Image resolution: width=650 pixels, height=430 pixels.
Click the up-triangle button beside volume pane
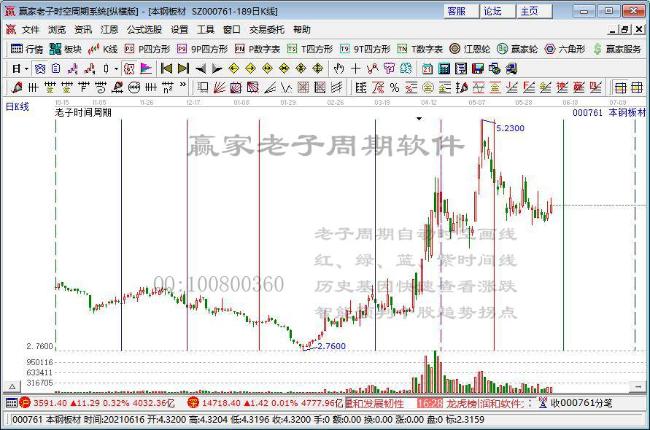pyautogui.click(x=12, y=386)
